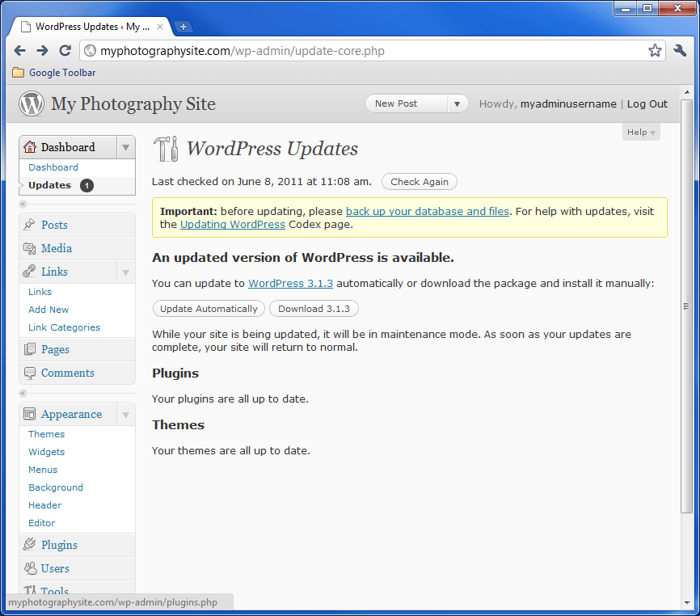Open Themes under Appearance

tap(46, 434)
